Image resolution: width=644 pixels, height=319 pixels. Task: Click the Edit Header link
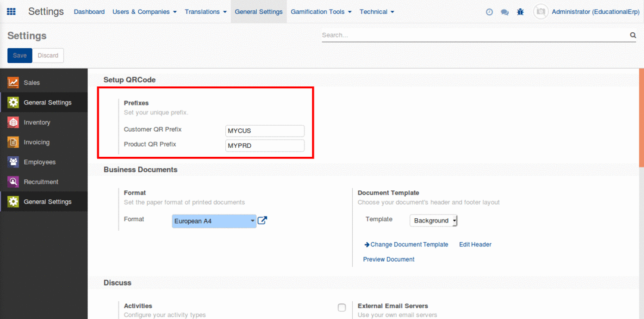pyautogui.click(x=475, y=244)
